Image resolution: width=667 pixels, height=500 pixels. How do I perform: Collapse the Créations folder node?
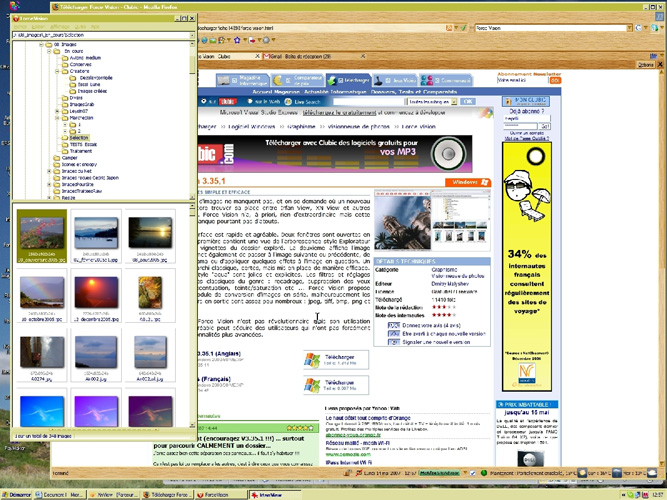click(x=58, y=71)
